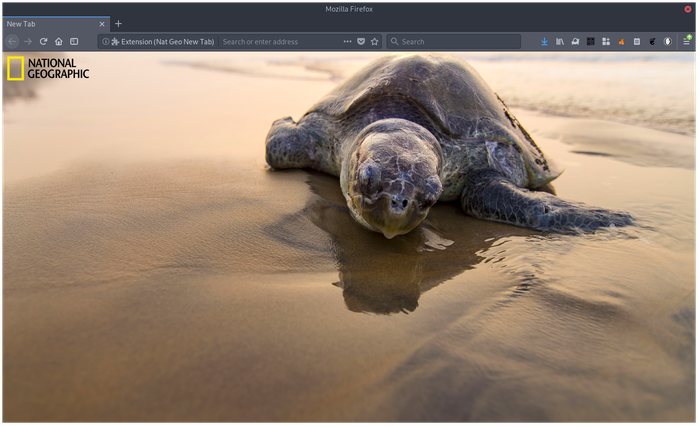The height and width of the screenshot is (427, 700).
Task: Open the page actions three-dot menu
Action: [347, 42]
